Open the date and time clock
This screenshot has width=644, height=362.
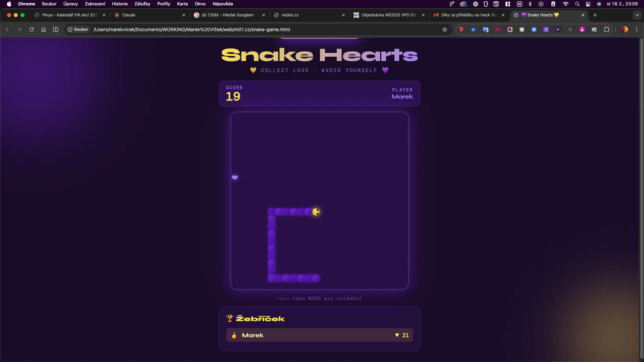coord(622,4)
